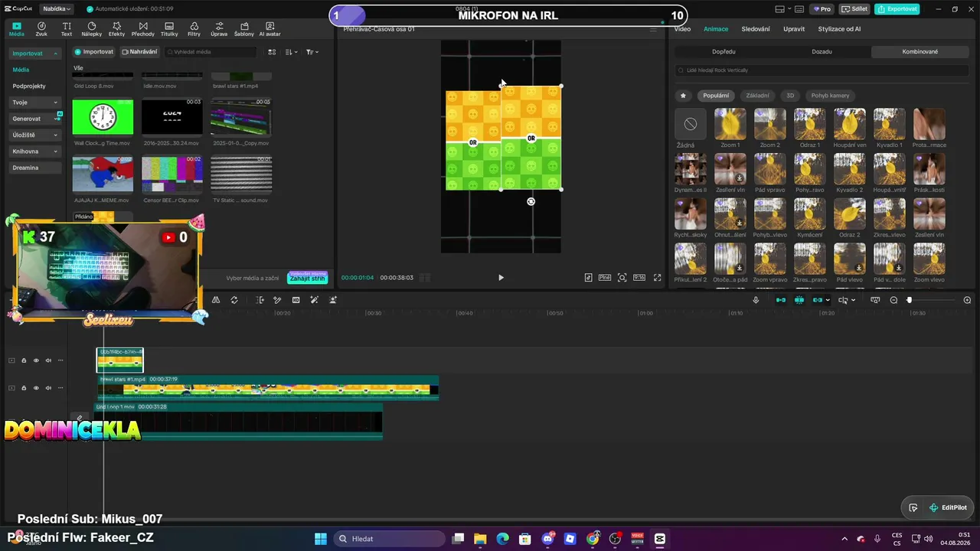Click the zoom out timeline icon
980x551 pixels.
point(893,300)
